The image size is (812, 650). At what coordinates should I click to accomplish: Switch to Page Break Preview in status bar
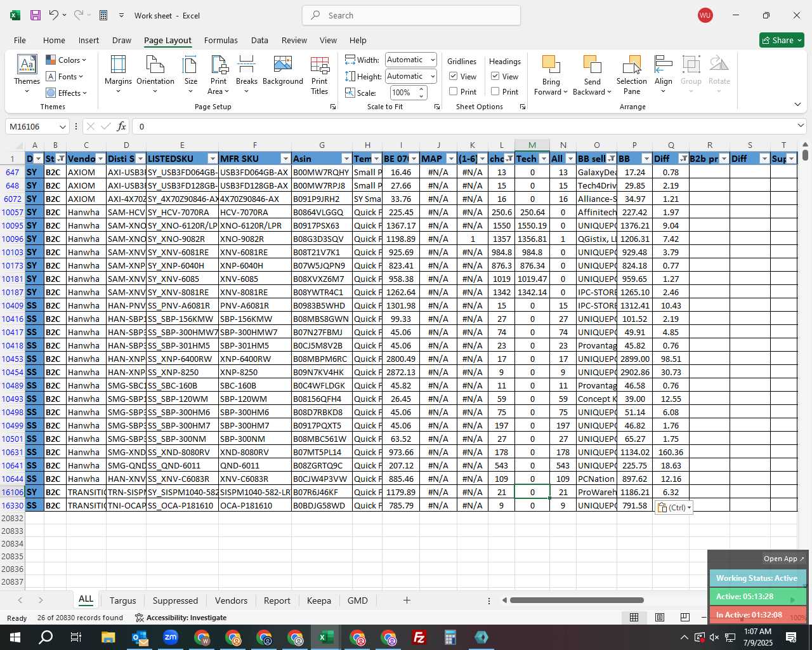click(x=684, y=617)
